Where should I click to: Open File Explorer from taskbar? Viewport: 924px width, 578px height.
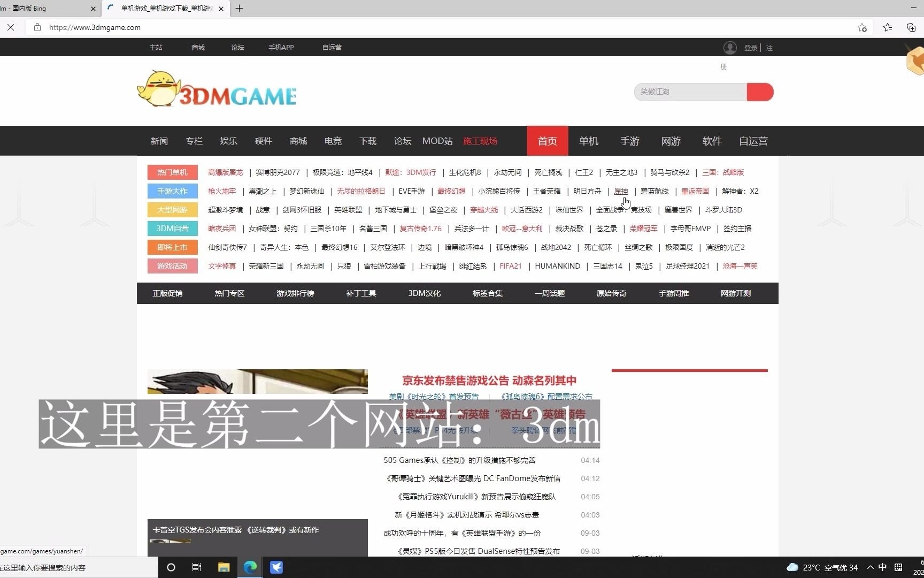pos(224,567)
